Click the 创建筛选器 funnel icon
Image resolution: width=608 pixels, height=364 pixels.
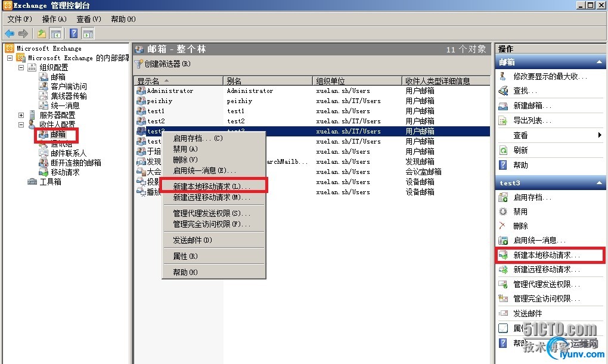138,64
